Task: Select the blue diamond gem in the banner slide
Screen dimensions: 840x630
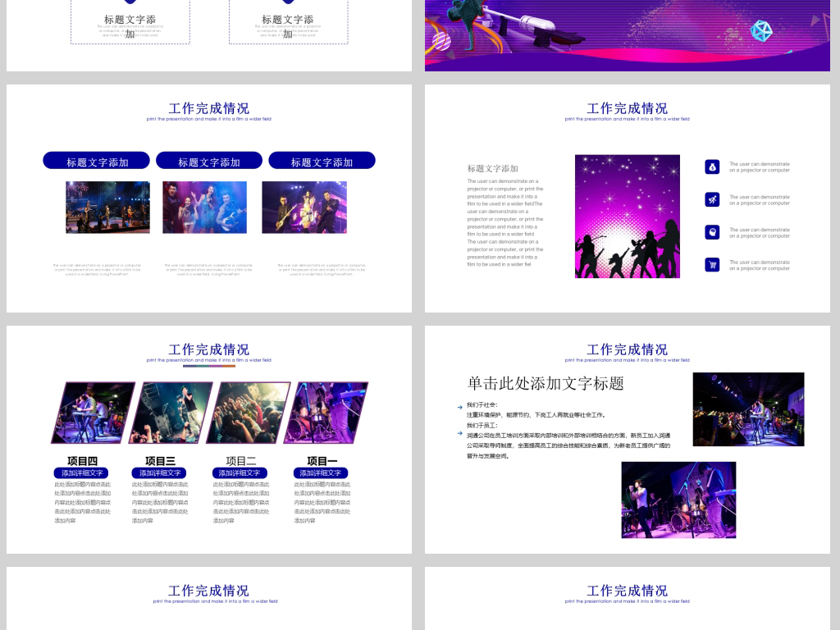Action: click(x=761, y=31)
